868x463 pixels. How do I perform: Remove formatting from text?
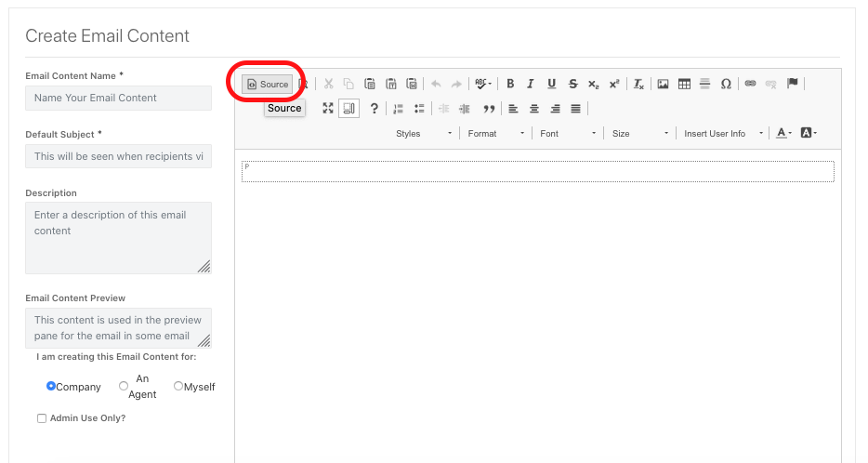tap(638, 84)
